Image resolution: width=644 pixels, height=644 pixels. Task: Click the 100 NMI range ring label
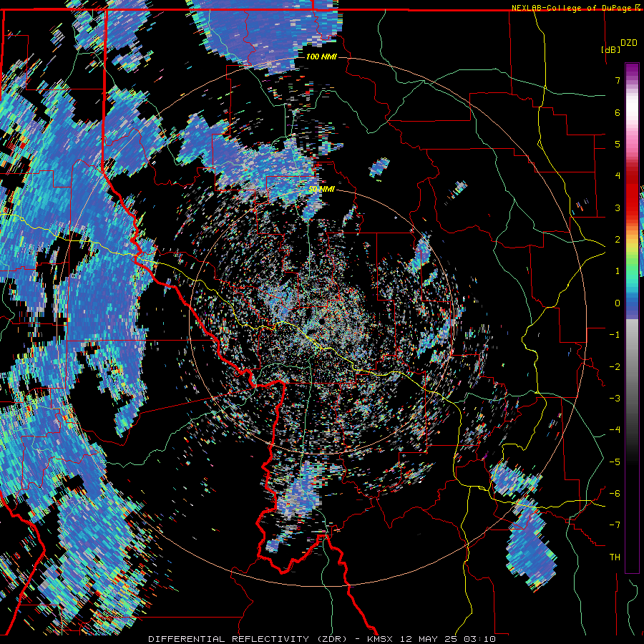pyautogui.click(x=321, y=57)
